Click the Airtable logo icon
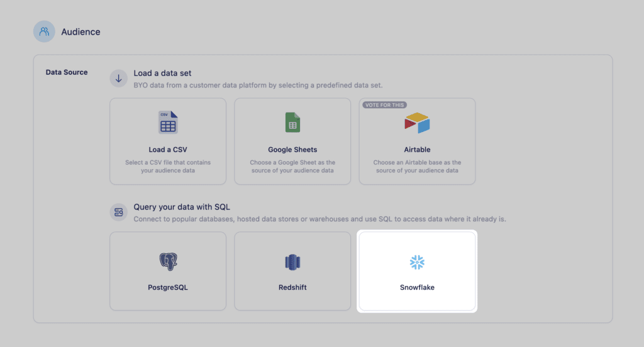The image size is (644, 347). coord(417,123)
